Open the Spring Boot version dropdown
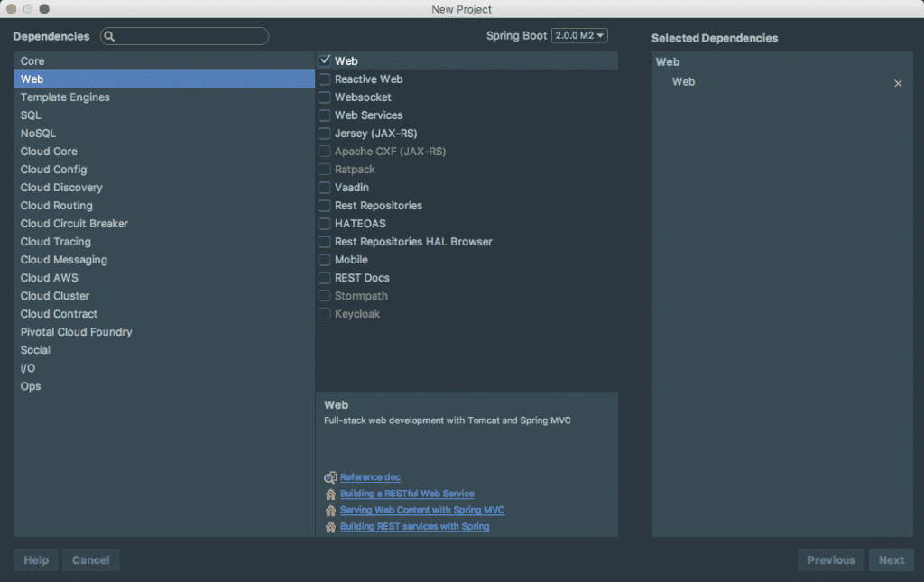This screenshot has width=924, height=582. [579, 36]
